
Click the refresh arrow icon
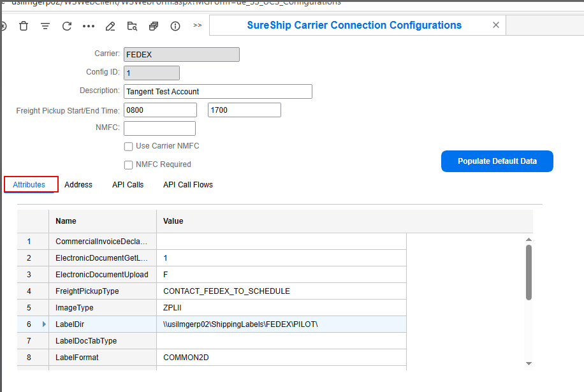[67, 26]
